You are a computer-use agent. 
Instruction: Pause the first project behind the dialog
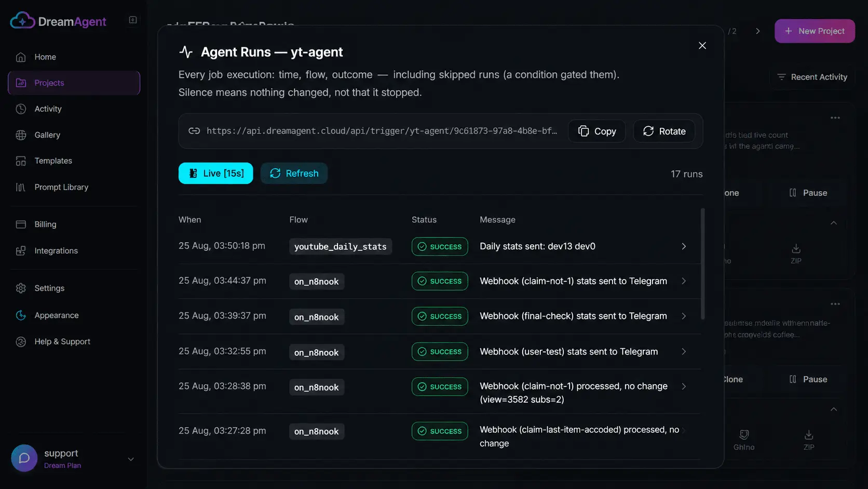[x=808, y=193]
